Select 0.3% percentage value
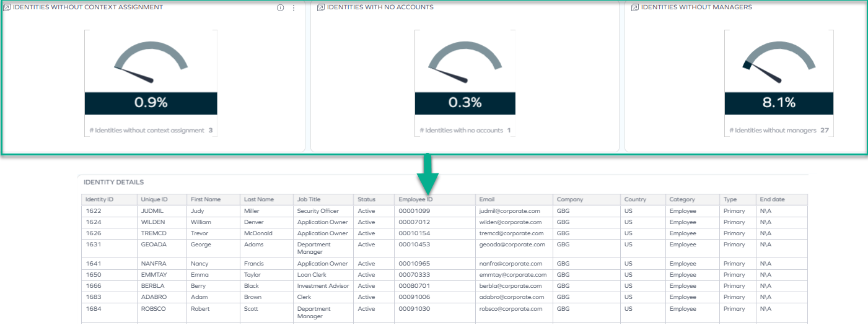Screen dimensions: 868x325 [465, 103]
